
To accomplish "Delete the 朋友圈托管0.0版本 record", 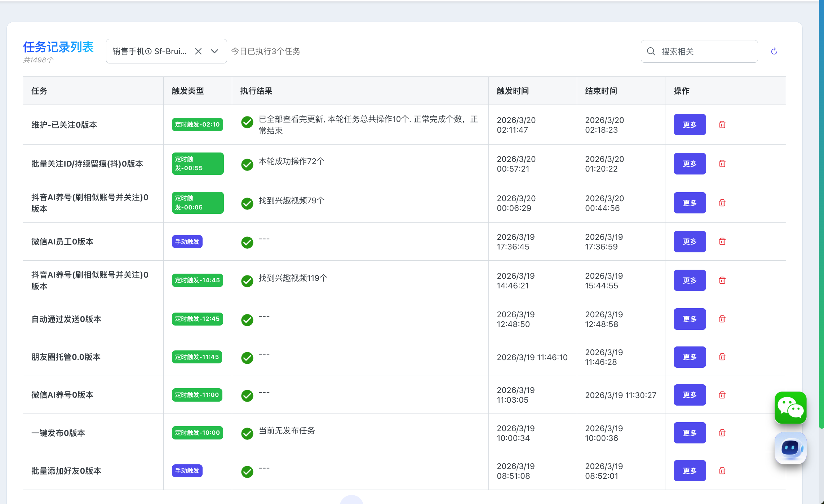I will pos(722,357).
